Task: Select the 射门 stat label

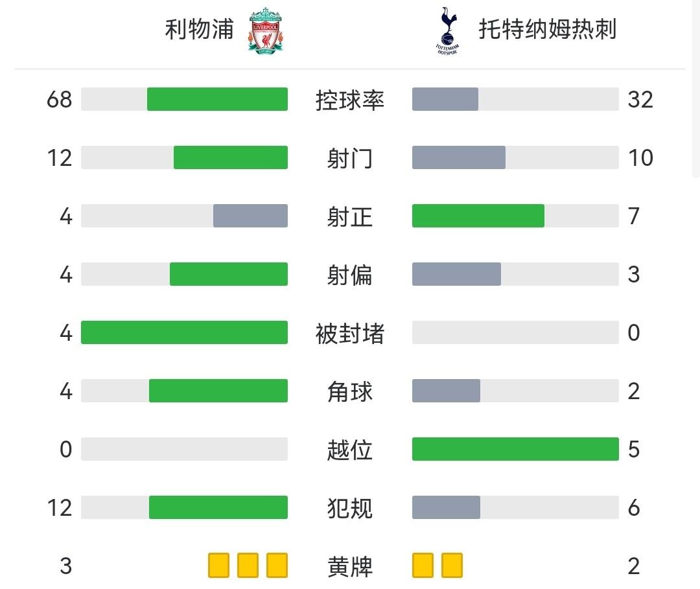Action: [350, 158]
